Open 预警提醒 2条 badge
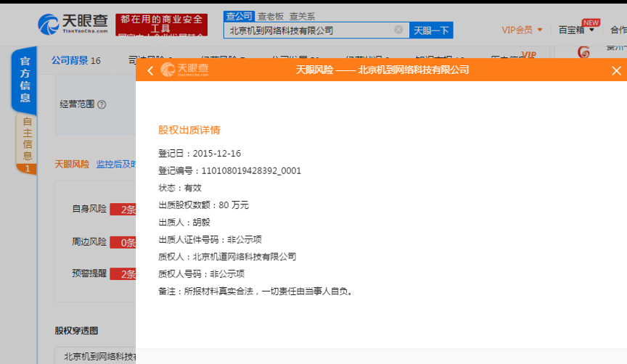Image resolution: width=627 pixels, height=364 pixels. click(123, 273)
